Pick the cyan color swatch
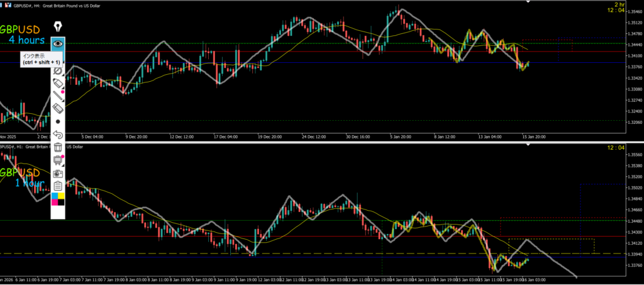644x285 pixels. pos(55,197)
